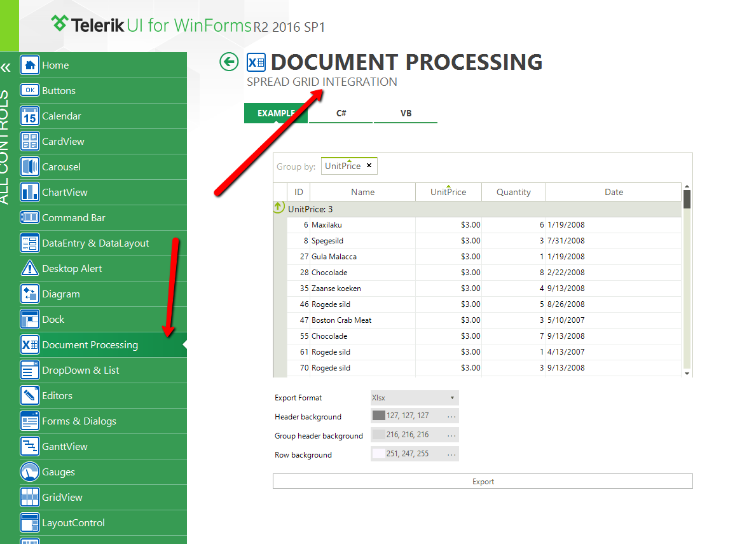The image size is (756, 544).
Task: Click the CardView icon
Action: coord(30,141)
